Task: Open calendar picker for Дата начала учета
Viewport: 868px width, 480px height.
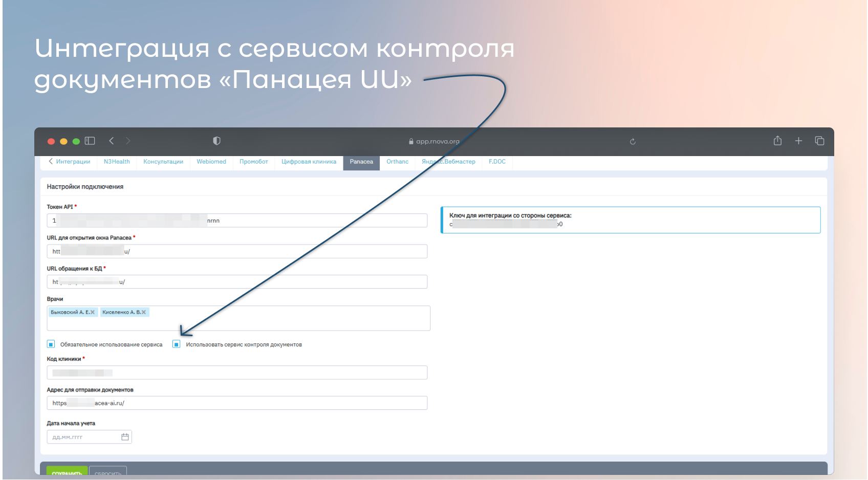Action: (125, 437)
